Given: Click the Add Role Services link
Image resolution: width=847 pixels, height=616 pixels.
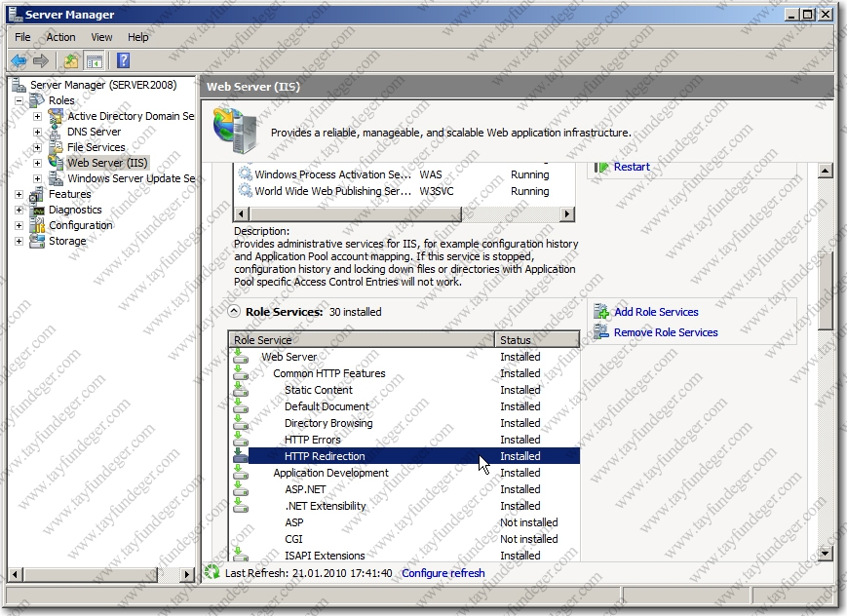Looking at the screenshot, I should click(x=656, y=312).
